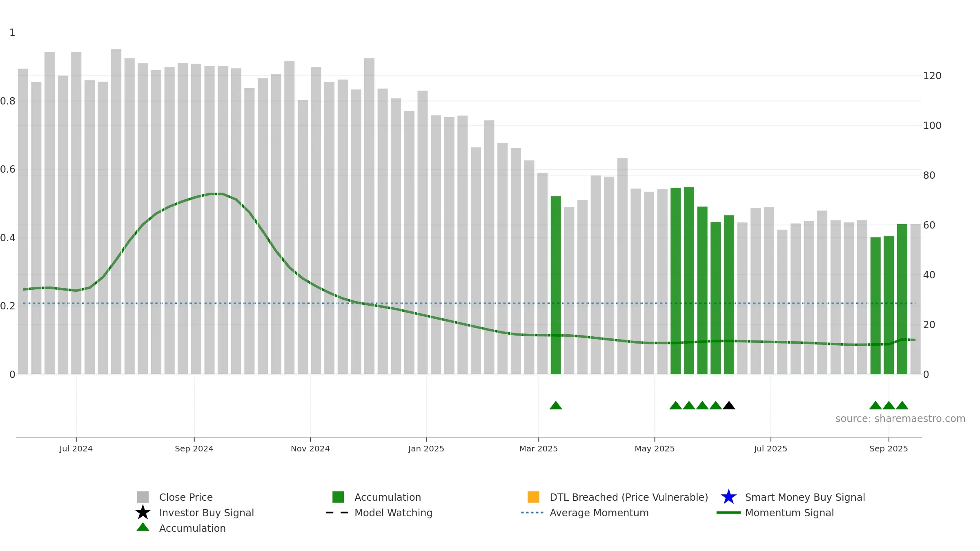Click the black Investor Buy Signal triangle marker
Screen dimensions: 980x551
coord(729,405)
